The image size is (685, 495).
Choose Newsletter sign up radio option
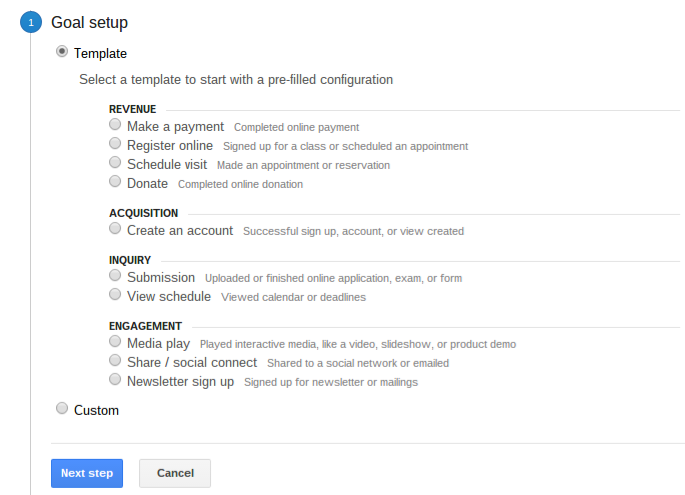(115, 379)
